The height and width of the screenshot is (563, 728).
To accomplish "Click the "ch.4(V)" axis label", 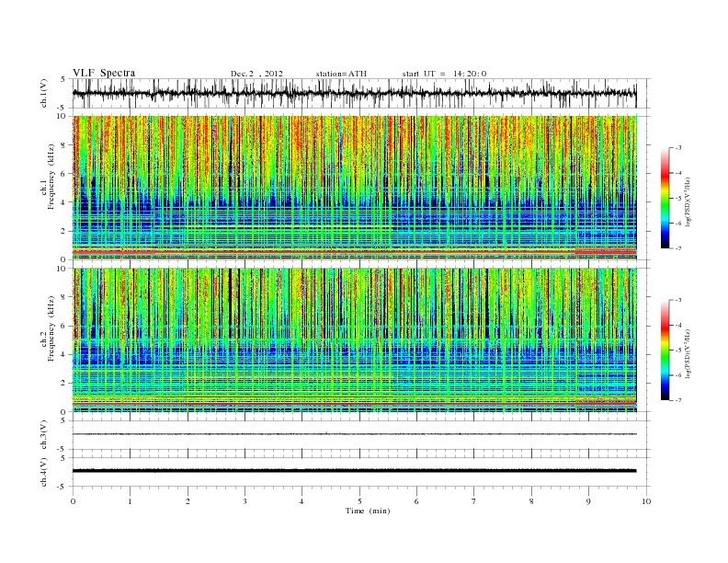I will (x=44, y=472).
